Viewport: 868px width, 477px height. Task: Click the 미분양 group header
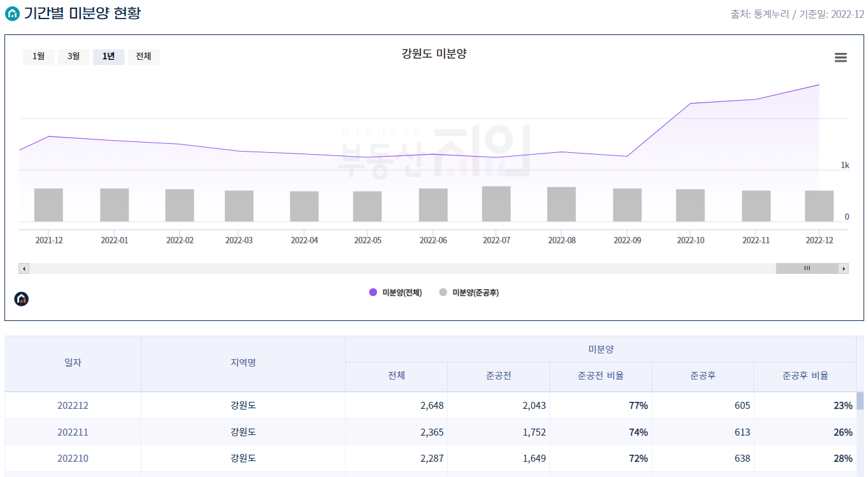click(601, 349)
